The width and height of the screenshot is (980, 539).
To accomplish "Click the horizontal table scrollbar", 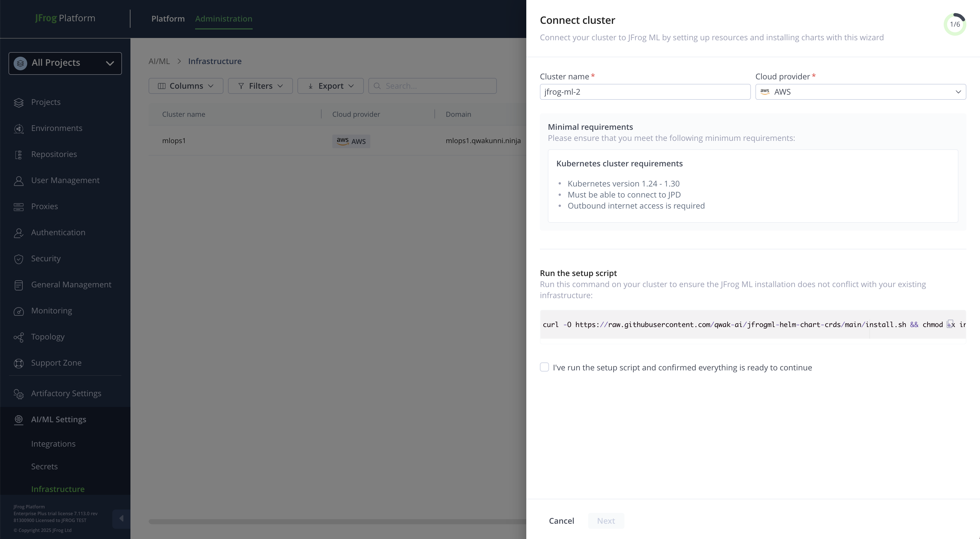I will click(x=337, y=521).
